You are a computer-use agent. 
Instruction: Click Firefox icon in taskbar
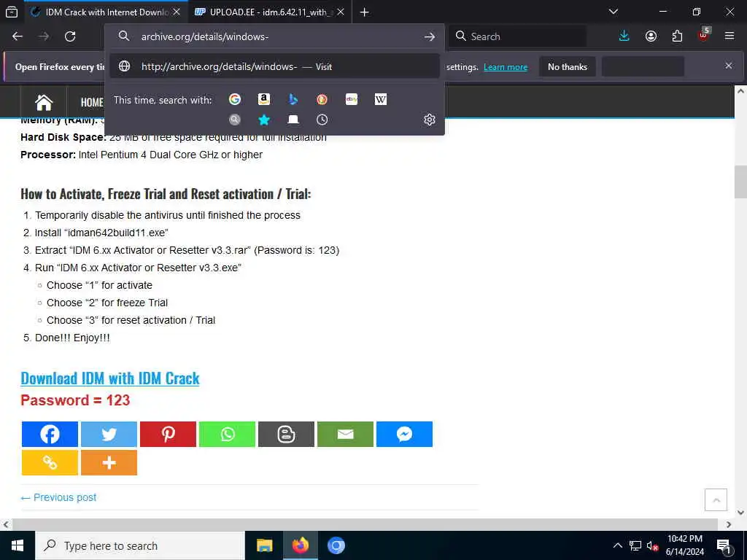pyautogui.click(x=300, y=545)
